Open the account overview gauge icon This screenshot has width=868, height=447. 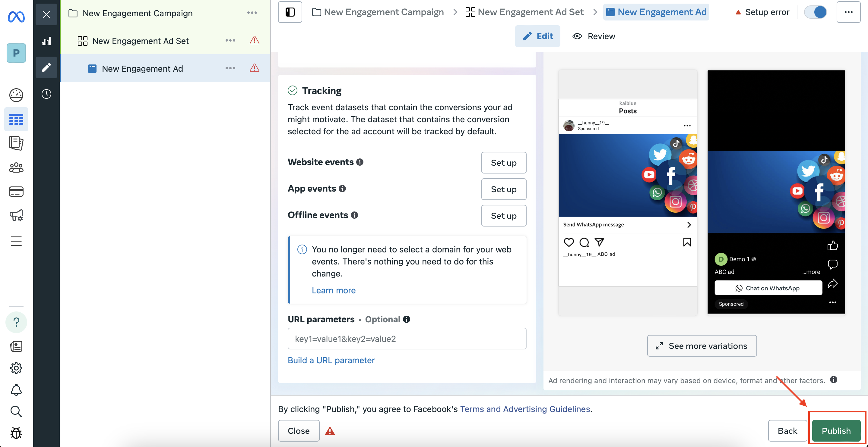click(x=16, y=95)
